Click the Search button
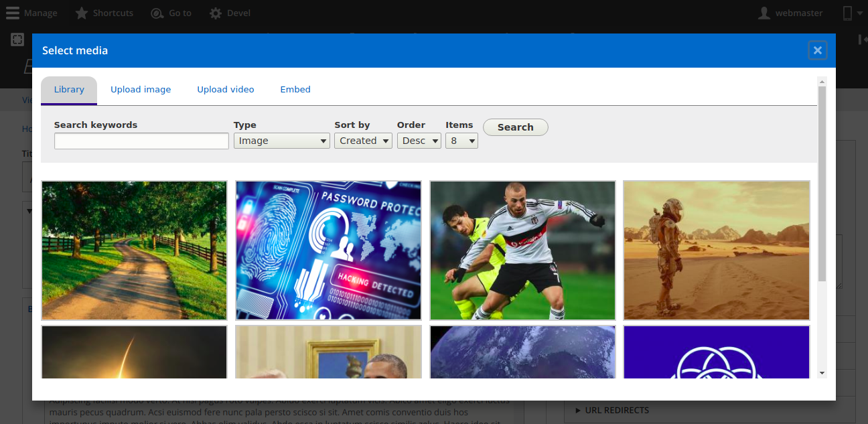Image resolution: width=868 pixels, height=424 pixels. coord(515,127)
